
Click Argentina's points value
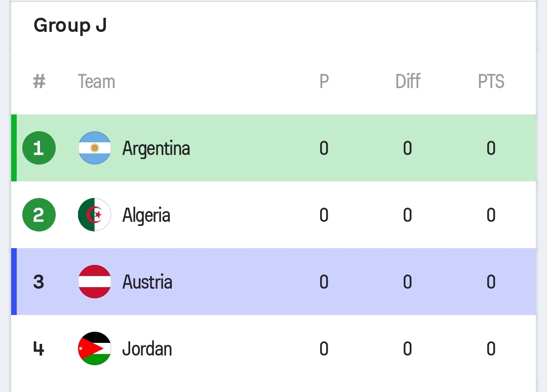491,148
